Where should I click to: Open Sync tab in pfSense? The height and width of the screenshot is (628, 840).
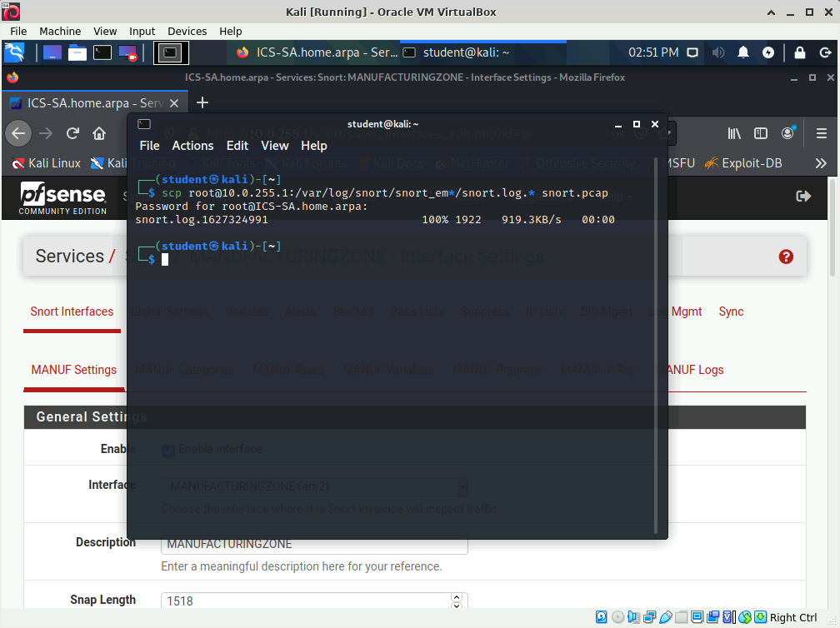pyautogui.click(x=731, y=312)
